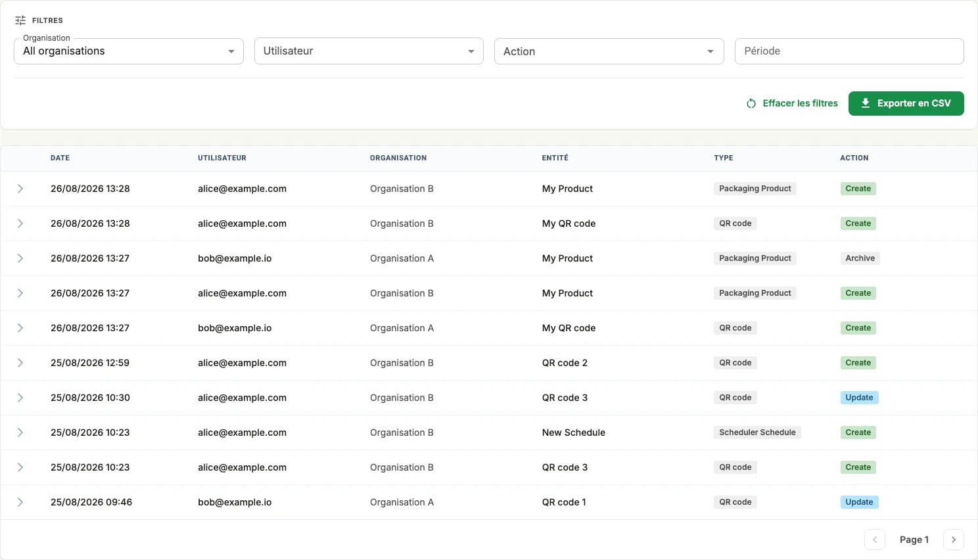Open the Utilisateur dropdown

tap(369, 51)
